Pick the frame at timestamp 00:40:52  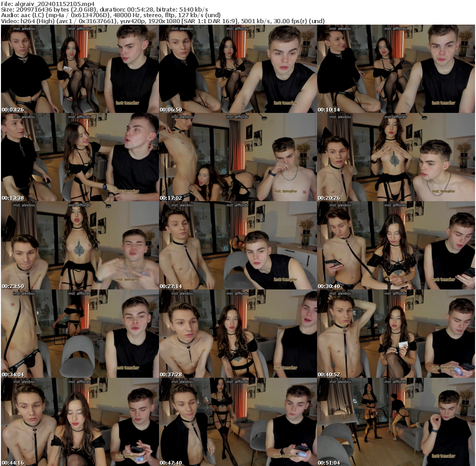(x=396, y=334)
